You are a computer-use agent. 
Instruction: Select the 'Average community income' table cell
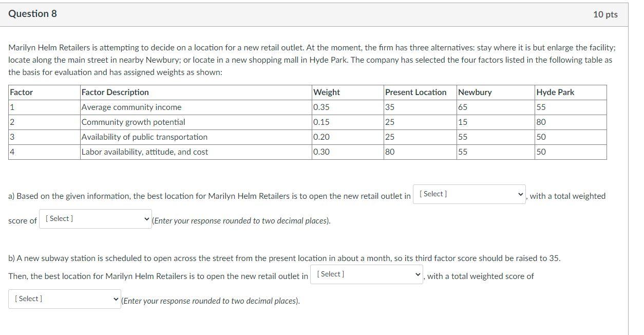[x=131, y=107]
